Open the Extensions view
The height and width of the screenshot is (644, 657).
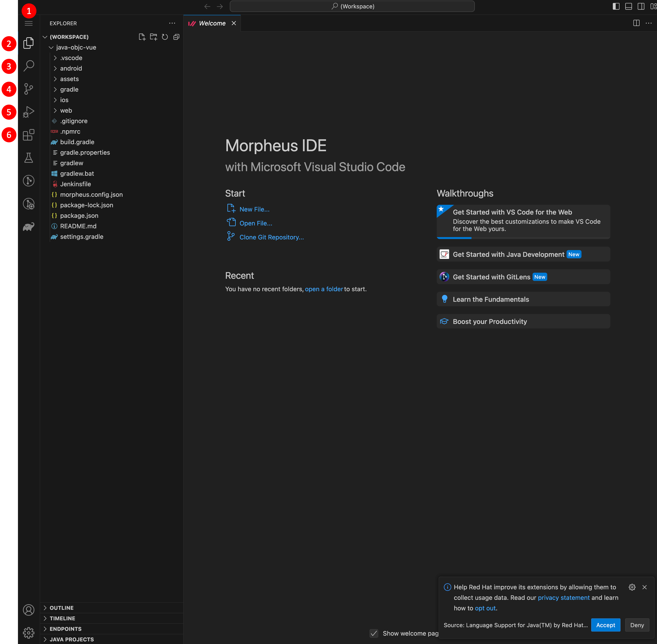point(28,135)
